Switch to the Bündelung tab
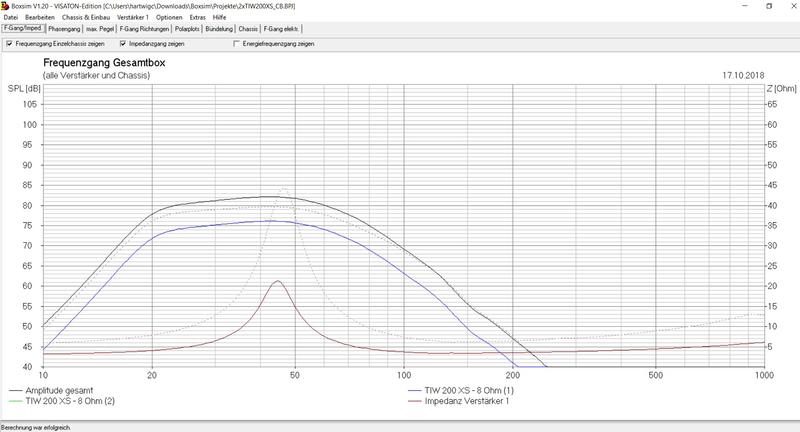The image size is (800, 432). pos(219,29)
